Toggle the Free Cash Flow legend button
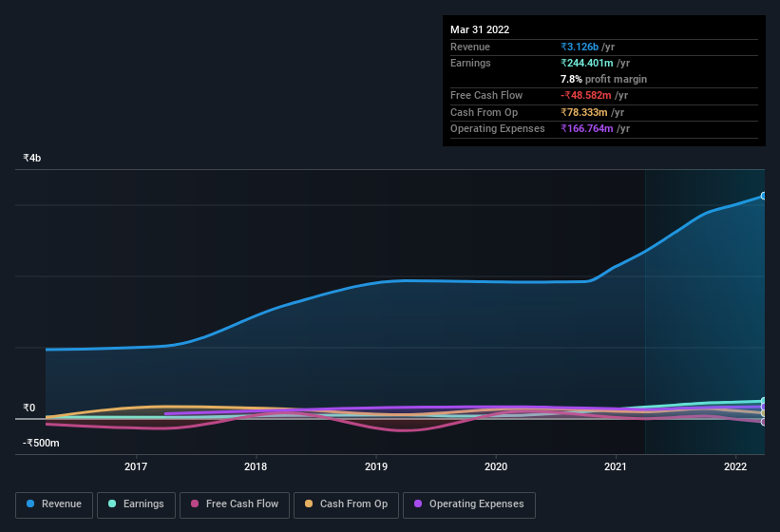780x532 pixels. pyautogui.click(x=235, y=504)
